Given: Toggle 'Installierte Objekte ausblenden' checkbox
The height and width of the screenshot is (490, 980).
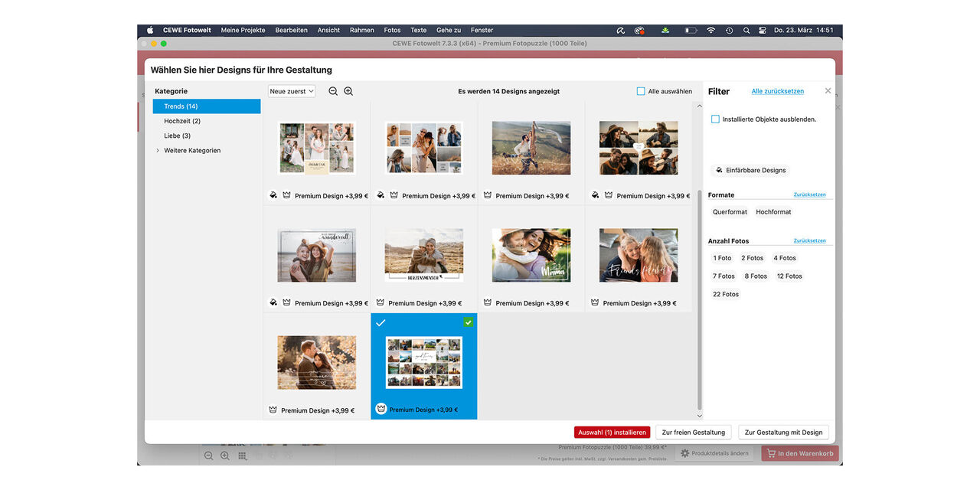Looking at the screenshot, I should coord(715,119).
